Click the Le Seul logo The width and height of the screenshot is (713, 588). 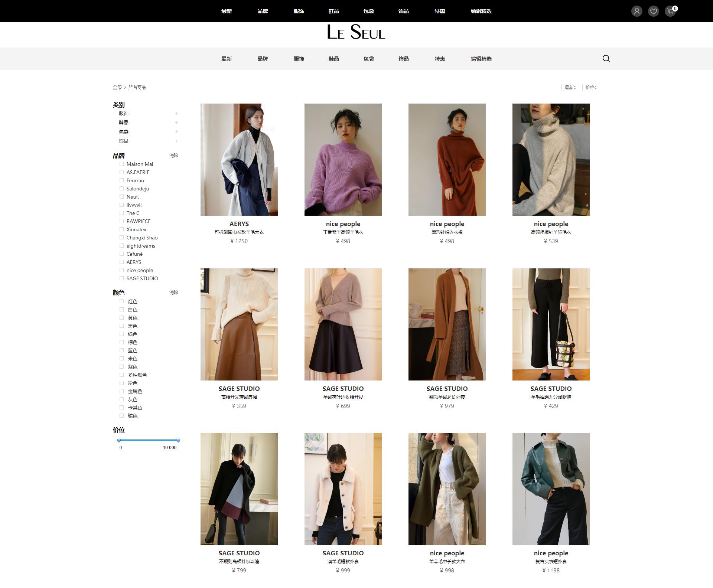click(356, 32)
